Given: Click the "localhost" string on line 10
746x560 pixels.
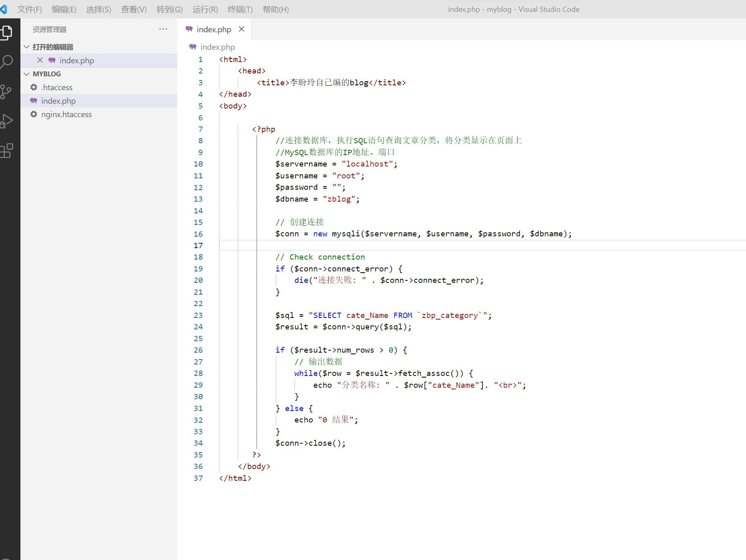Looking at the screenshot, I should tap(367, 164).
